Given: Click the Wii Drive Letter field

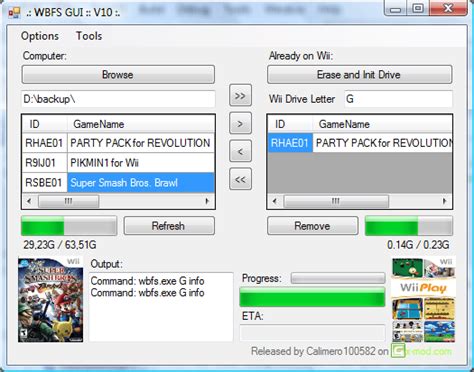Looking at the screenshot, I should point(398,99).
